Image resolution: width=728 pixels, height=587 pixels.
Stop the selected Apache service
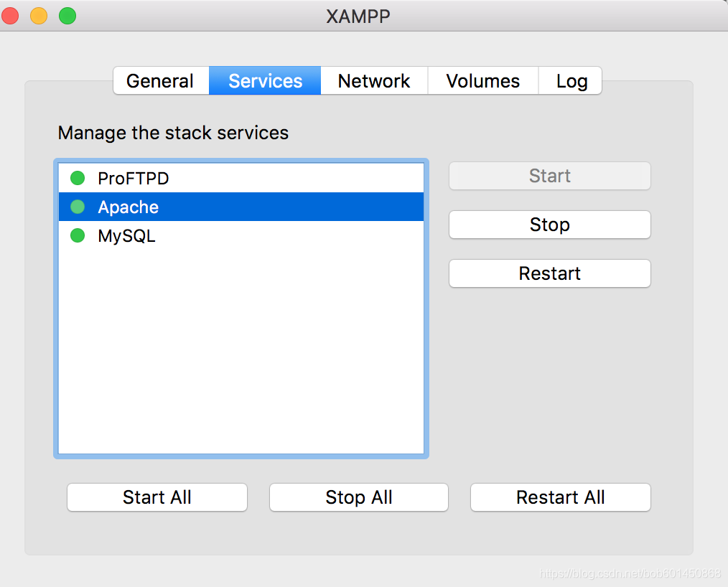[550, 225]
